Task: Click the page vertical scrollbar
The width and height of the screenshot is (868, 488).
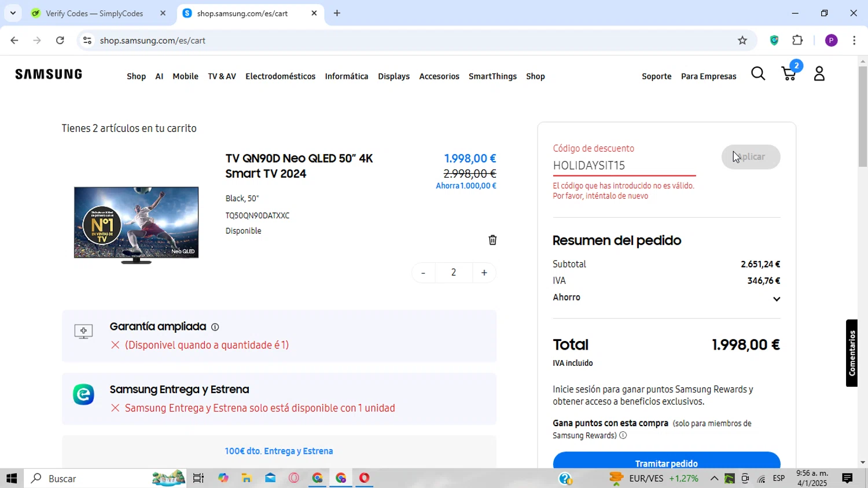Action: [863, 116]
